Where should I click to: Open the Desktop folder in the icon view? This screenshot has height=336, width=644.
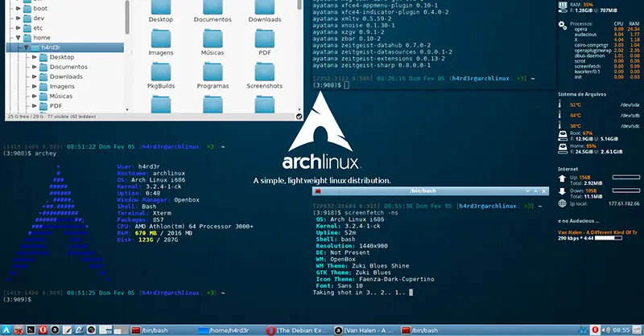pyautogui.click(x=160, y=11)
